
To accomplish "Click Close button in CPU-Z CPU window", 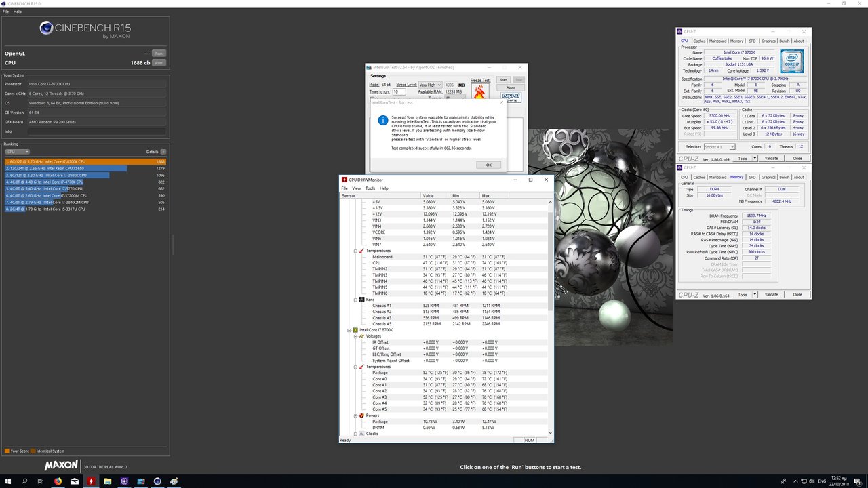I will click(797, 159).
